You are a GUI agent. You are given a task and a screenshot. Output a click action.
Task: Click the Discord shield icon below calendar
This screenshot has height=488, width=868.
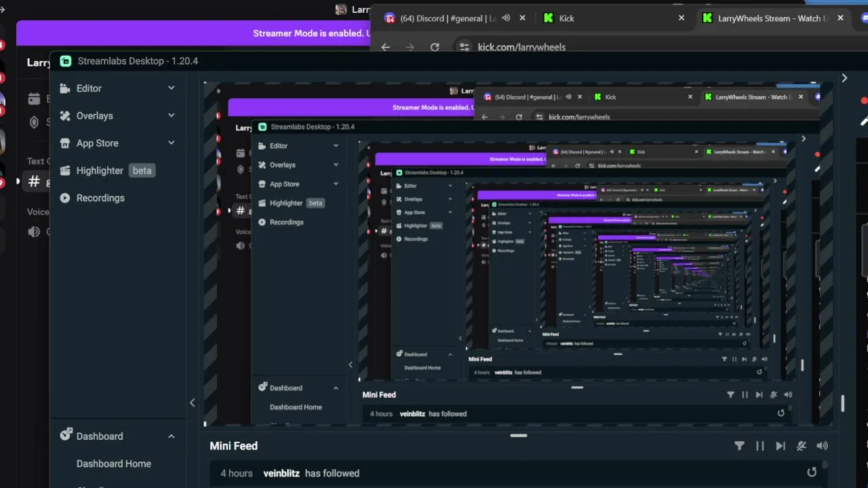(x=34, y=122)
